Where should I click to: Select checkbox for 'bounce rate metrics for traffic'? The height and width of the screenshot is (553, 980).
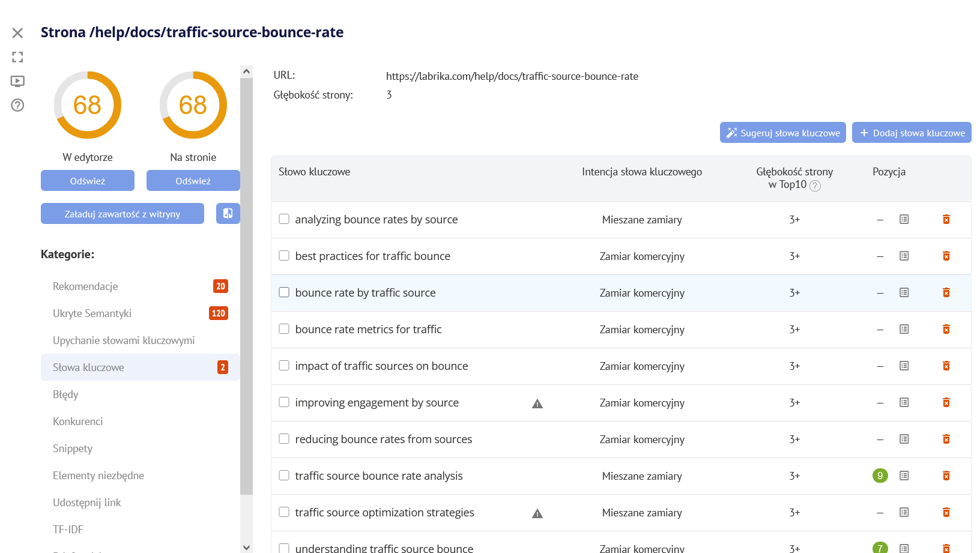(284, 329)
